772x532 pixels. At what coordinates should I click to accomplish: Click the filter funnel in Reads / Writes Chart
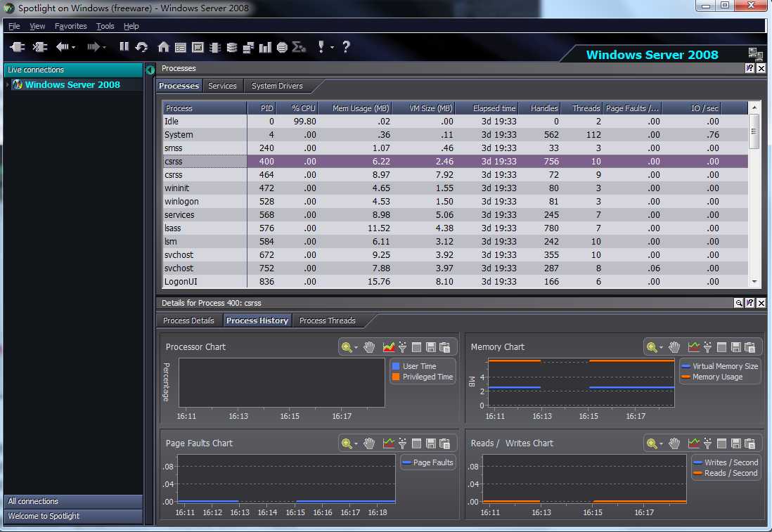tap(707, 443)
